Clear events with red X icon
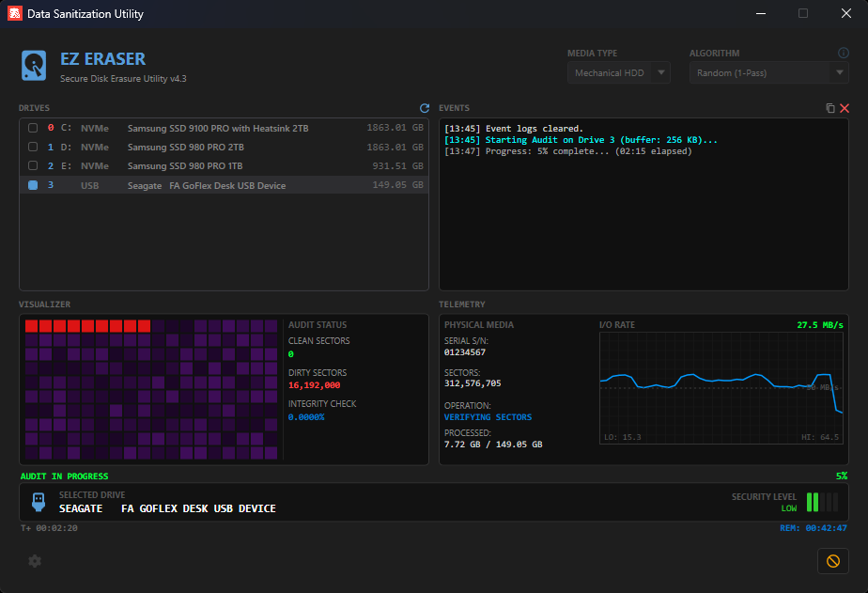The image size is (868, 593). click(845, 108)
